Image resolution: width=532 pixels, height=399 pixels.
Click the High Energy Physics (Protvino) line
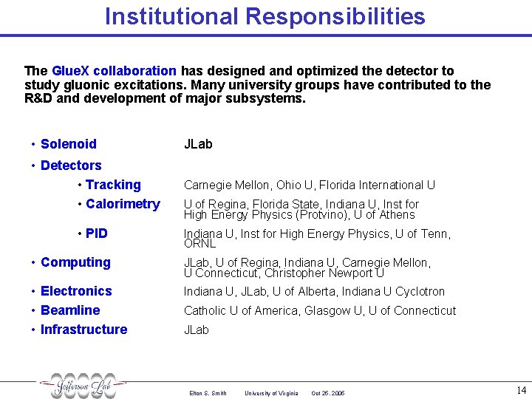tap(299, 215)
